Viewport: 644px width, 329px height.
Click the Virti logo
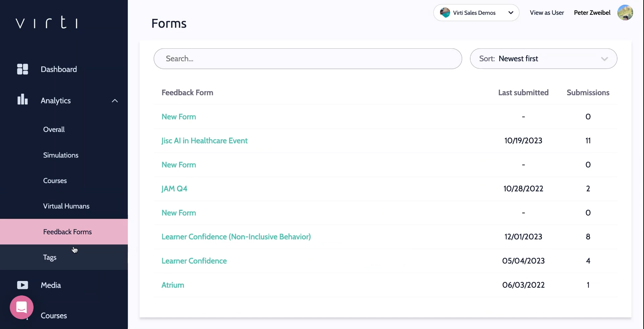pos(47,22)
